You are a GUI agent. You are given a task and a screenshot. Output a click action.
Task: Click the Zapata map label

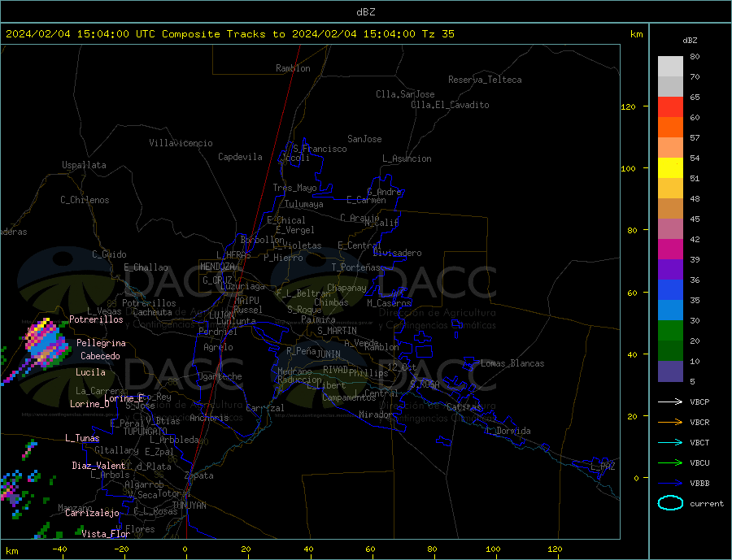[199, 475]
